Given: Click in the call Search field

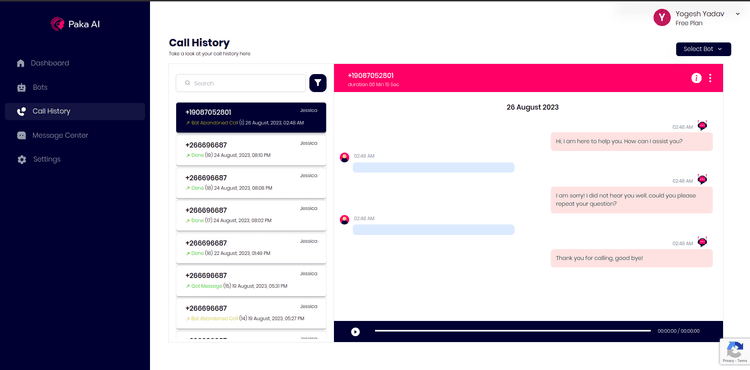Looking at the screenshot, I should click(241, 83).
